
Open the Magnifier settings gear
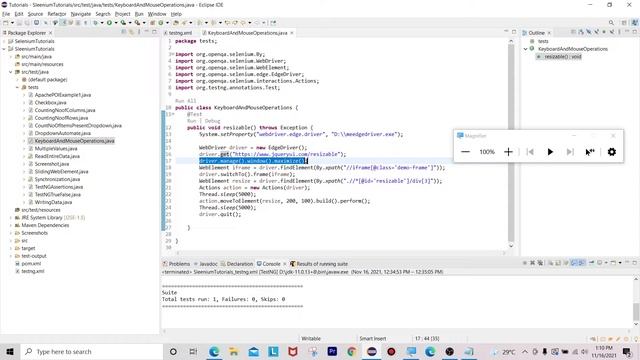[x=611, y=152]
